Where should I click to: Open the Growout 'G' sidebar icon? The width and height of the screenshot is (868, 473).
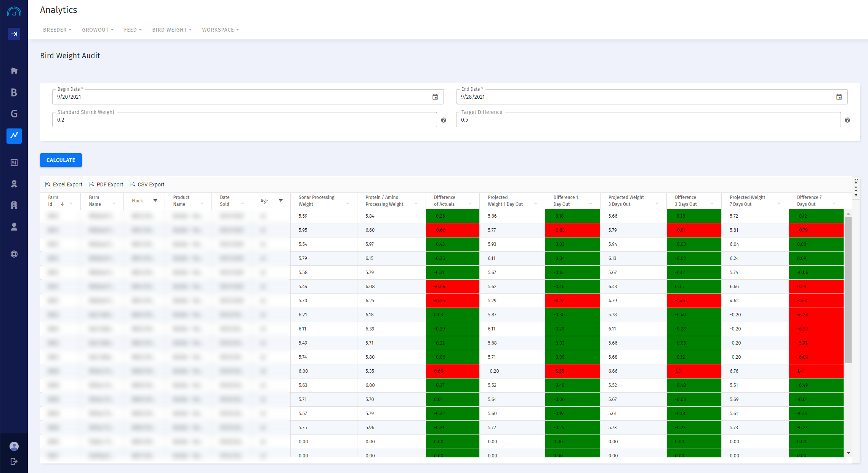click(x=14, y=114)
